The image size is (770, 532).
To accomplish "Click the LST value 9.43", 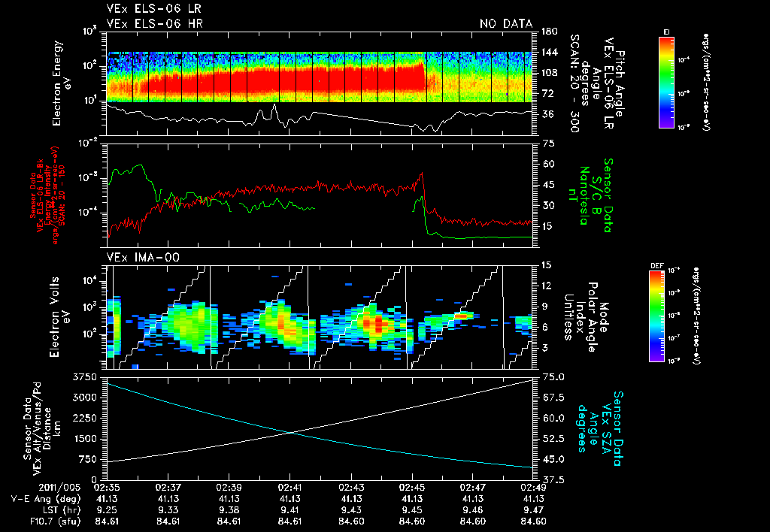I will 350,510.
